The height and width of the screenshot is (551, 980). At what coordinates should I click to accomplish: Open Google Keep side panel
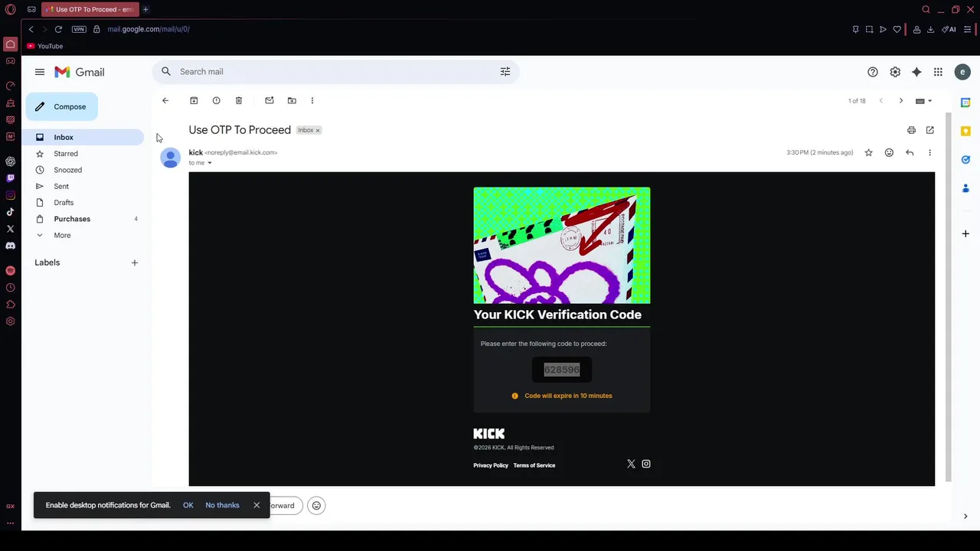965,131
